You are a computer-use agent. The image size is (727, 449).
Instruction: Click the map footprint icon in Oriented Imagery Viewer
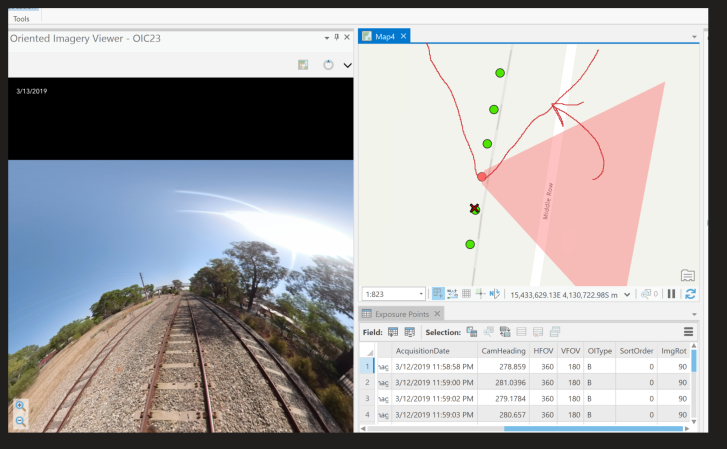pyautogui.click(x=303, y=65)
